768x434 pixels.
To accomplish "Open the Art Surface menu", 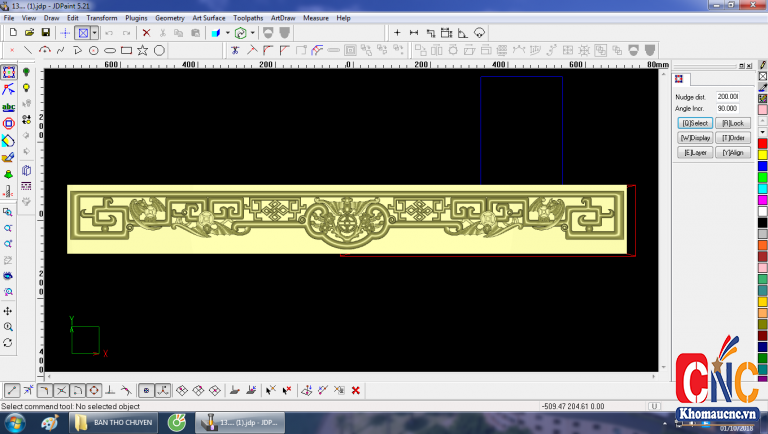I will [209, 18].
